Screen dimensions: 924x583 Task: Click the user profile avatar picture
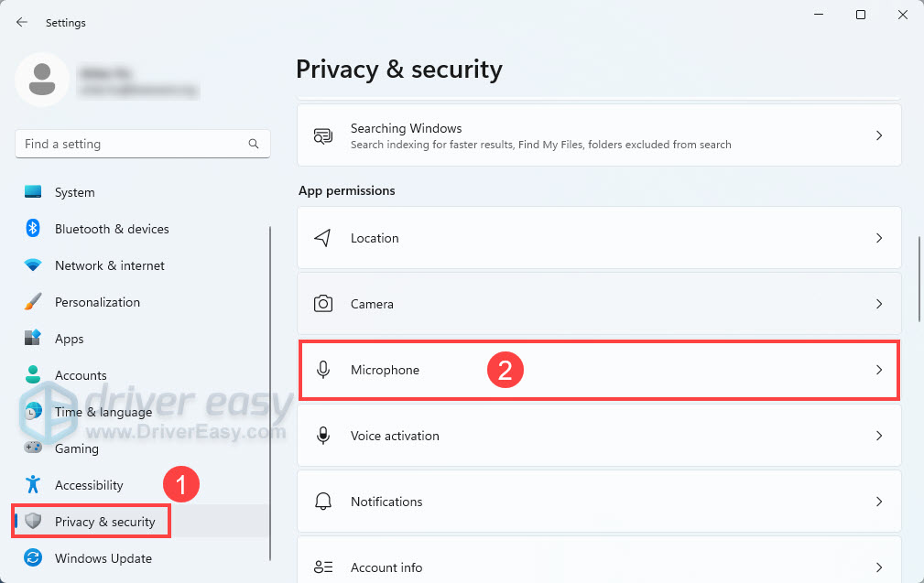click(41, 80)
